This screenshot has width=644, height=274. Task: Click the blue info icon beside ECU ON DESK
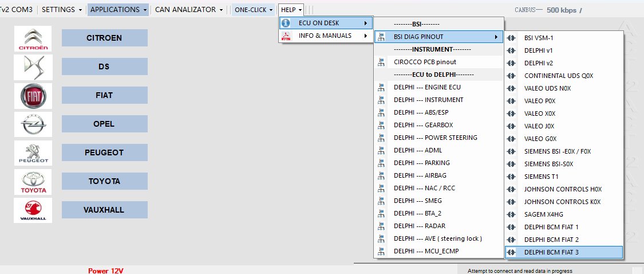(x=286, y=23)
